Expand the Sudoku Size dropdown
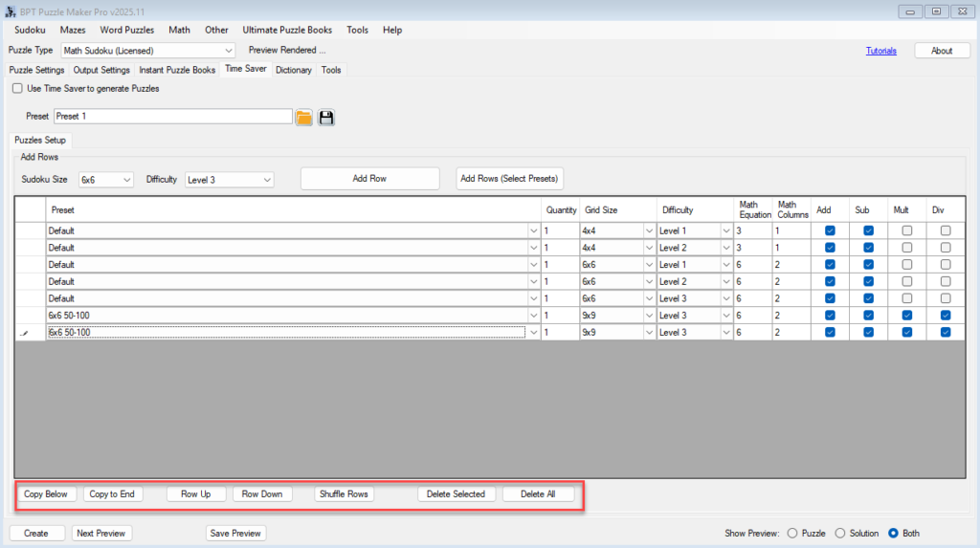The height and width of the screenshot is (548, 980). [x=105, y=179]
